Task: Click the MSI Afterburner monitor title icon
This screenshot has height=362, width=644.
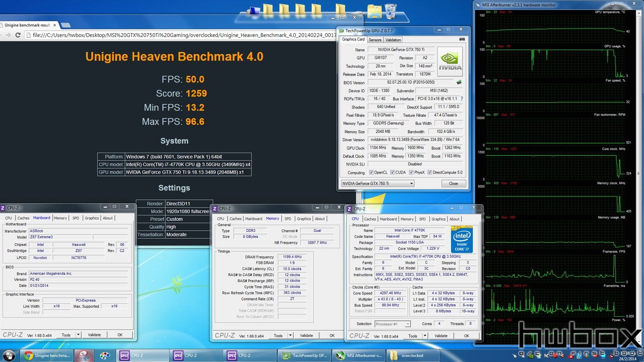Action: coord(478,5)
